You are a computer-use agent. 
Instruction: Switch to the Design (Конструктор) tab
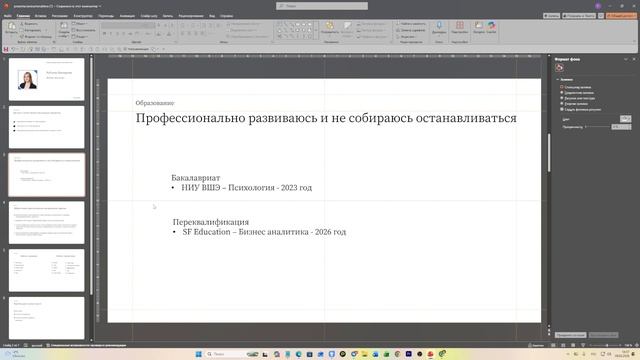pos(83,16)
